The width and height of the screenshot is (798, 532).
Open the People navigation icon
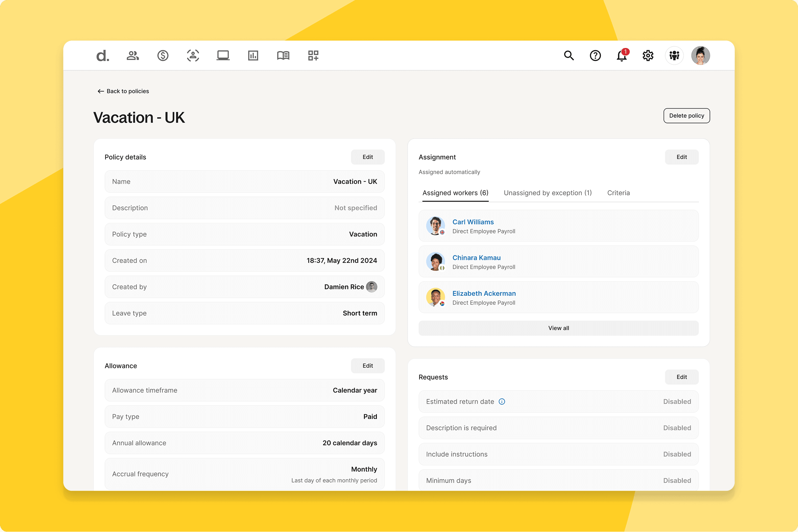click(x=132, y=55)
